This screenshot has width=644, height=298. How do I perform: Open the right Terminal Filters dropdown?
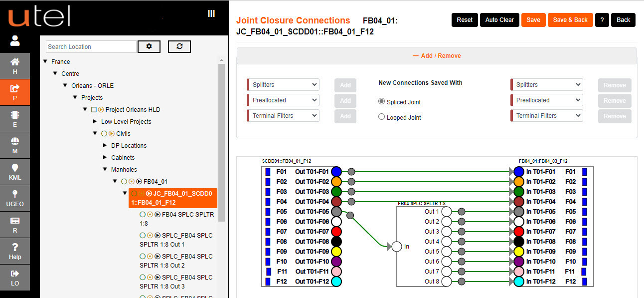pyautogui.click(x=547, y=116)
